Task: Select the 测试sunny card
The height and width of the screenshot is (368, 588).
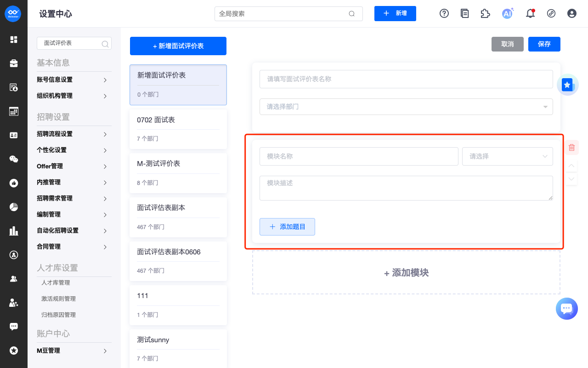Action: [178, 348]
